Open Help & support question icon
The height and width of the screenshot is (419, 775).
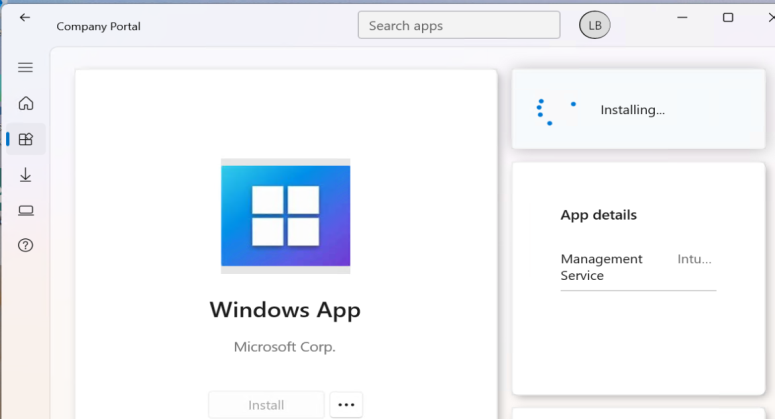(26, 245)
